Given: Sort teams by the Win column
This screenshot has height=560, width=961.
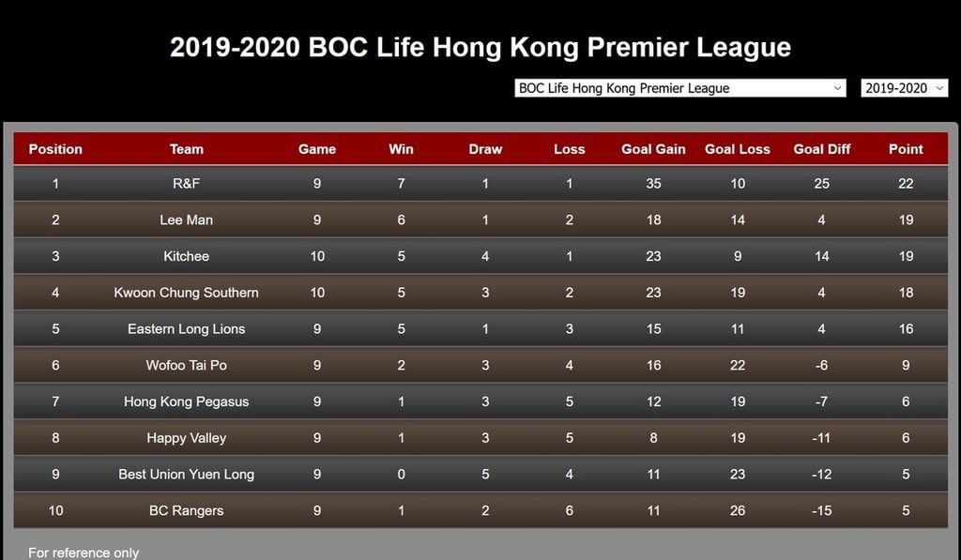Looking at the screenshot, I should [x=401, y=149].
